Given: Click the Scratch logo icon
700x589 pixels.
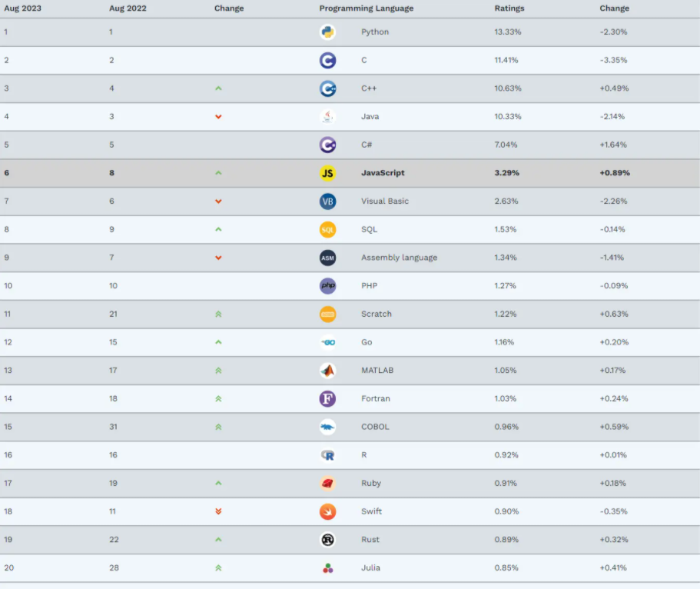Looking at the screenshot, I should pyautogui.click(x=328, y=314).
